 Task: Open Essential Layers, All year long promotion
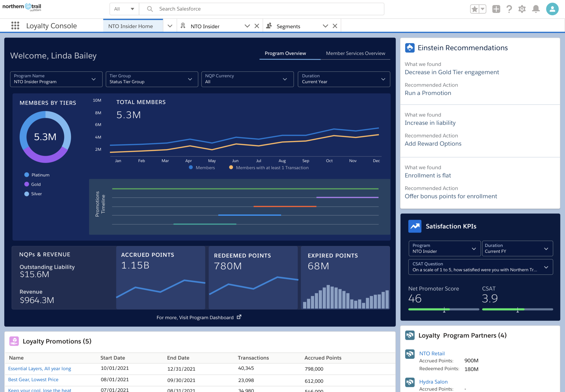[x=39, y=368]
